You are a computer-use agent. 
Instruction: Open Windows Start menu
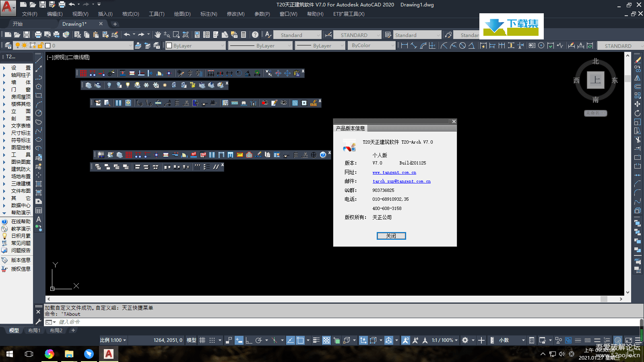click(10, 354)
